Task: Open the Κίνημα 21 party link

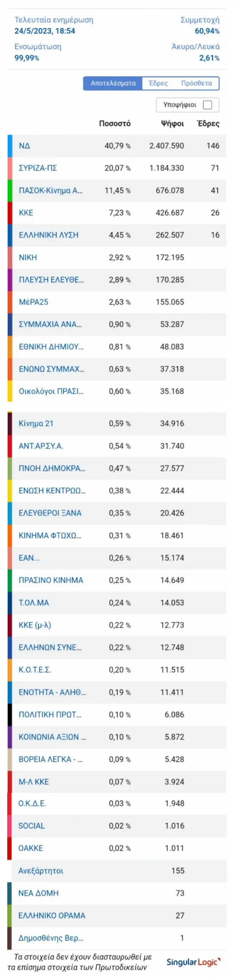Action: pos(36,424)
